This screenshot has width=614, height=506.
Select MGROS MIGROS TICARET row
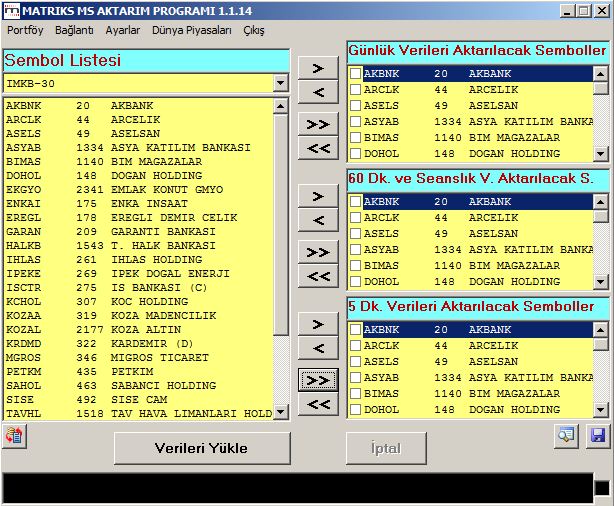coord(139,358)
